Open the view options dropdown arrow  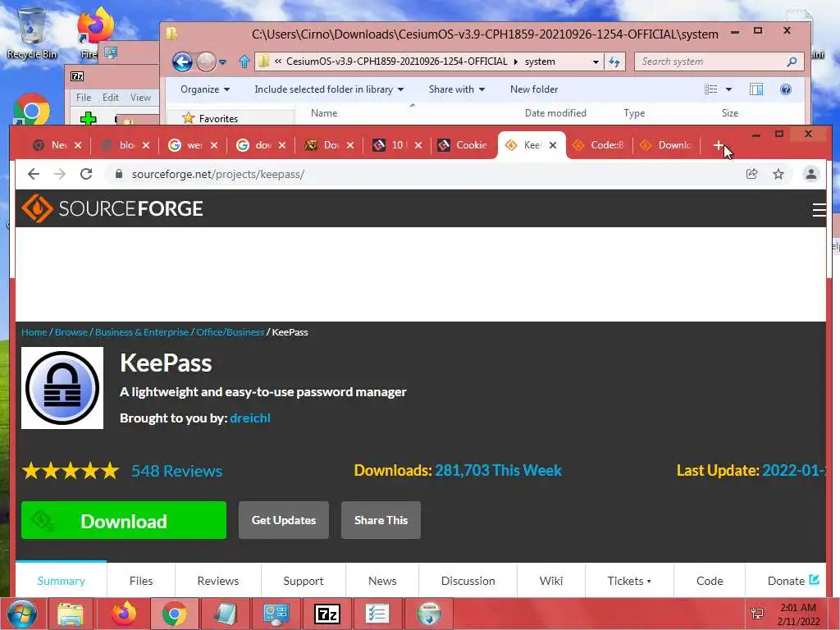click(x=728, y=89)
